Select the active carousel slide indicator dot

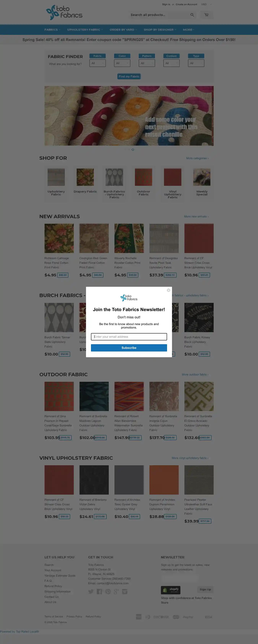pos(133,149)
